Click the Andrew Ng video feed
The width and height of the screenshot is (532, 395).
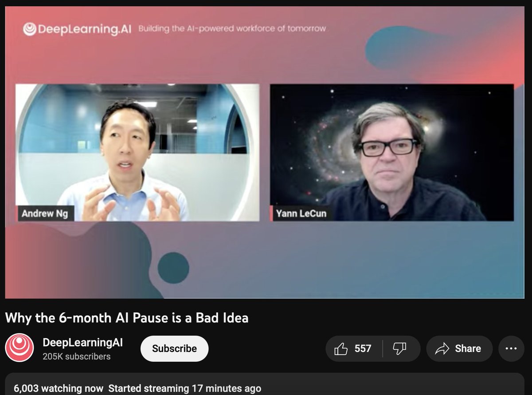(x=137, y=152)
